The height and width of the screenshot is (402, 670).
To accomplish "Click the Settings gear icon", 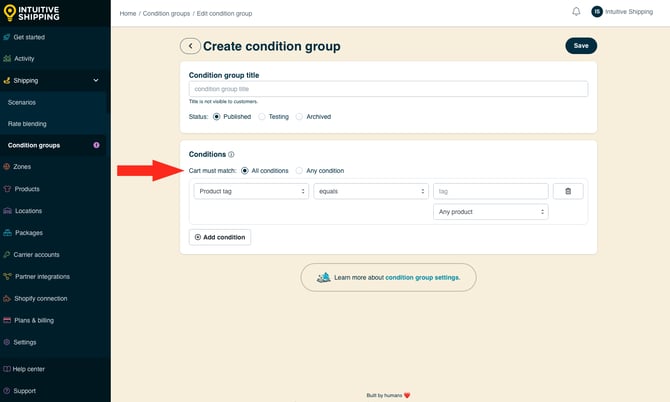I will pos(6,342).
